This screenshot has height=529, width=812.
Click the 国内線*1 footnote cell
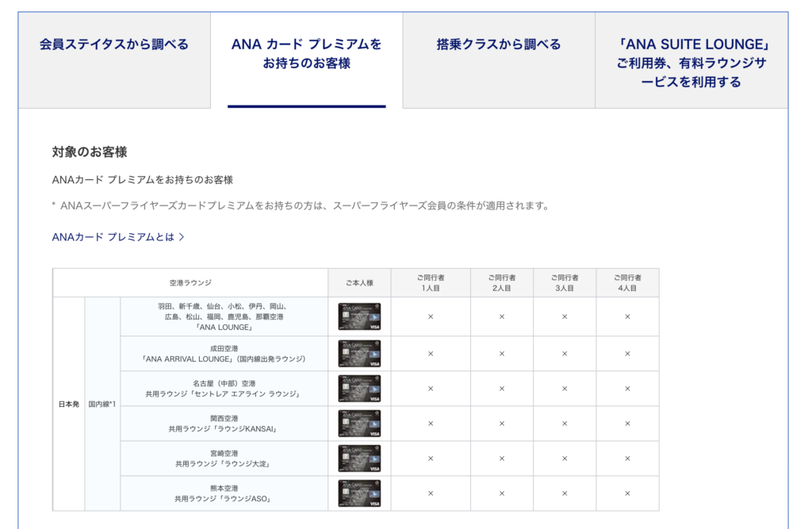pos(102,404)
